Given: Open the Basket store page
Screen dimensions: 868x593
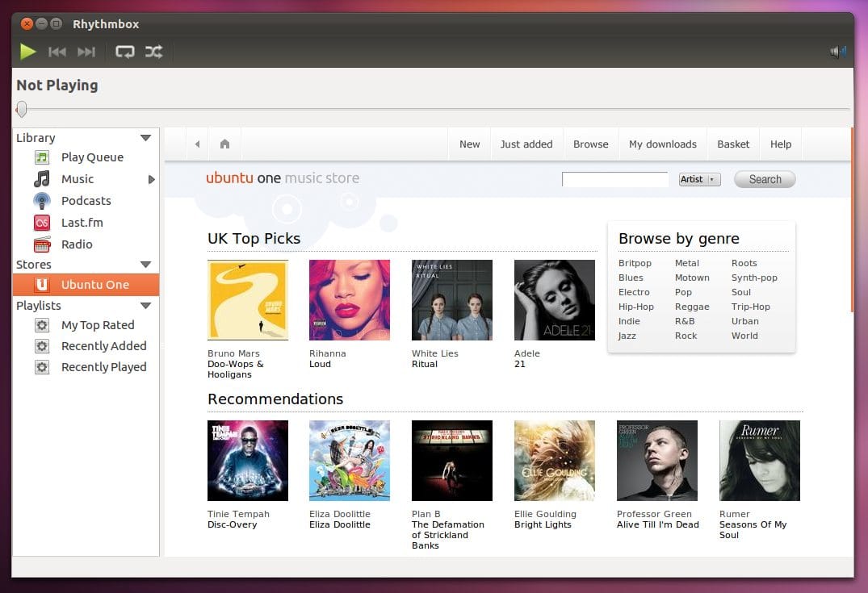Looking at the screenshot, I should (733, 143).
